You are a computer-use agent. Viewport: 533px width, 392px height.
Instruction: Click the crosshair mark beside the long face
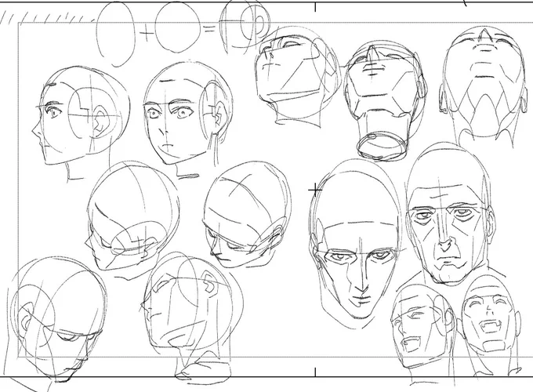pyautogui.click(x=315, y=190)
